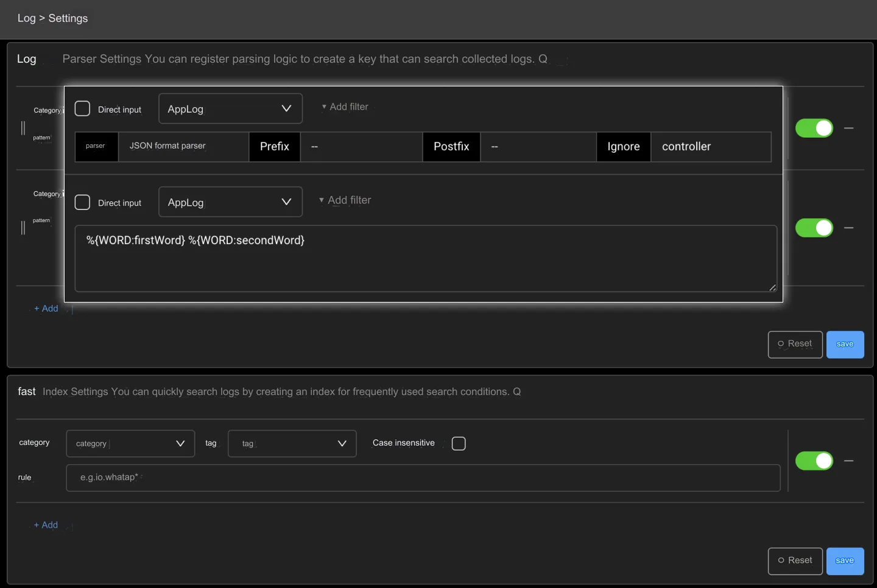This screenshot has height=588, width=877.
Task: Click Reset in the parser settings section
Action: [795, 345]
